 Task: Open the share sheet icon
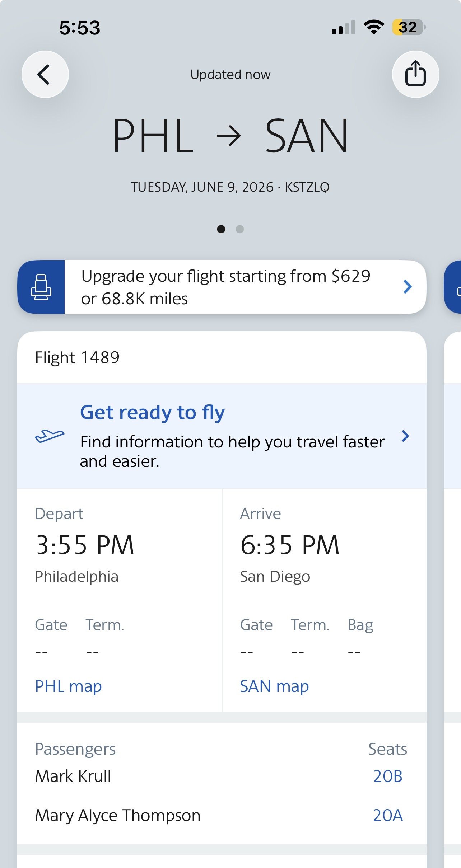pos(415,74)
